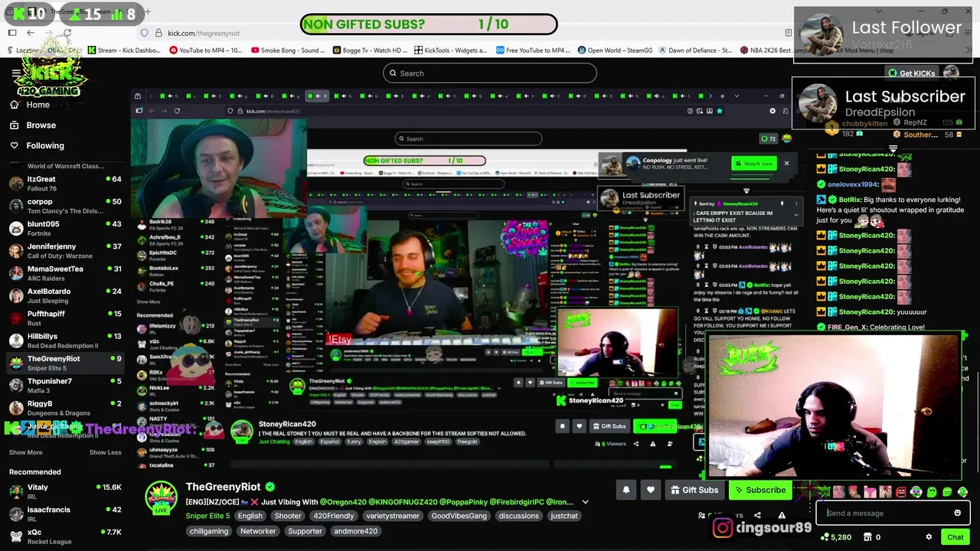The width and height of the screenshot is (980, 551).
Task: Open AxelBotardo channel in sidebar
Action: pos(64,295)
